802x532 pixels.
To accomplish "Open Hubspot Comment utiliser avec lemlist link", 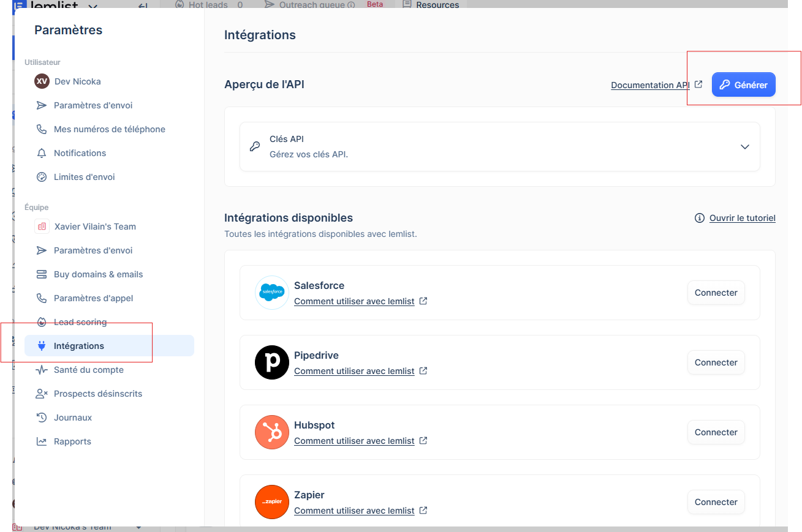I will 354,441.
